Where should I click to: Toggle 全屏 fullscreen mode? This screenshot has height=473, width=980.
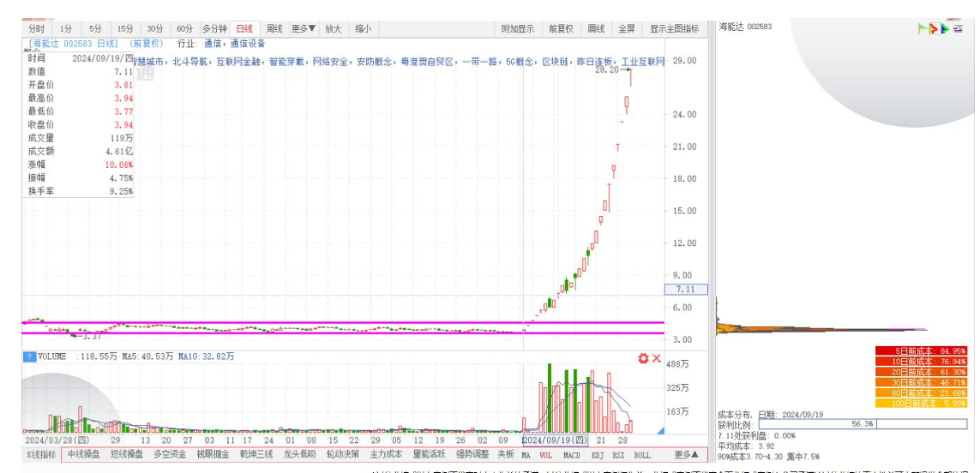627,29
